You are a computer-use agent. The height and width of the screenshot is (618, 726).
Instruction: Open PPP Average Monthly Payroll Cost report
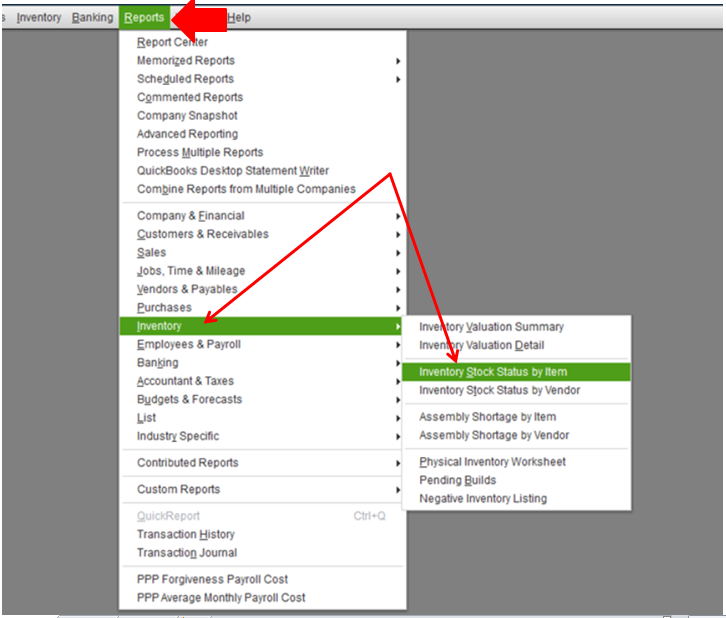(263, 598)
